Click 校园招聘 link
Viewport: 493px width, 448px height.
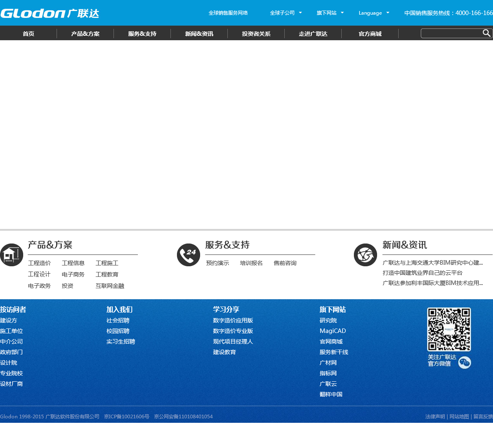click(118, 331)
